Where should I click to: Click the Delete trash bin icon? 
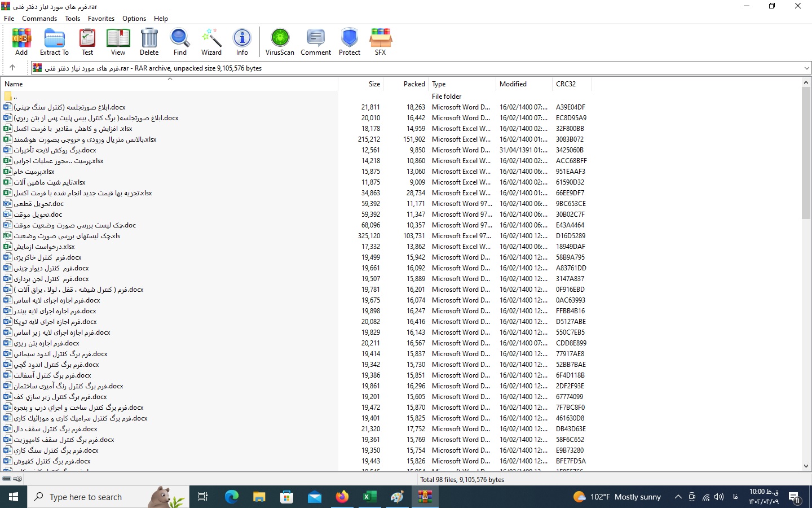tap(149, 42)
